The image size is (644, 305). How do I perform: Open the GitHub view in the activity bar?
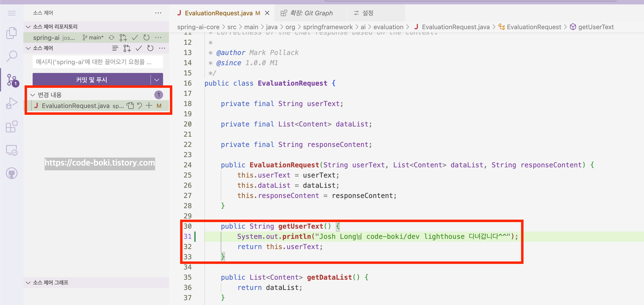click(x=11, y=173)
